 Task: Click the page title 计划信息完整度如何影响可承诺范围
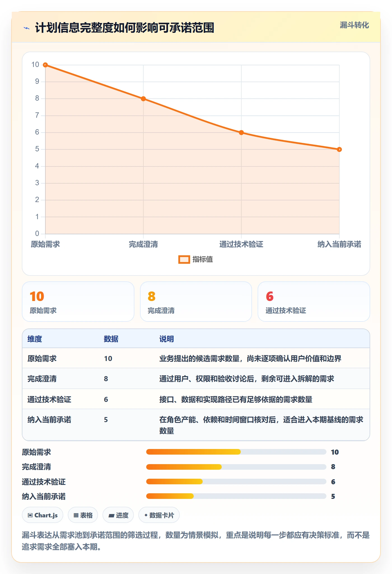click(125, 28)
